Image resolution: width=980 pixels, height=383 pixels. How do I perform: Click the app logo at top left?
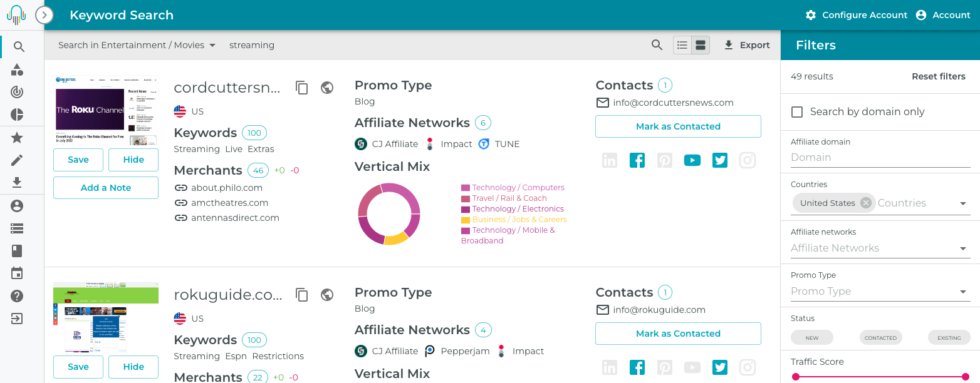(x=16, y=15)
